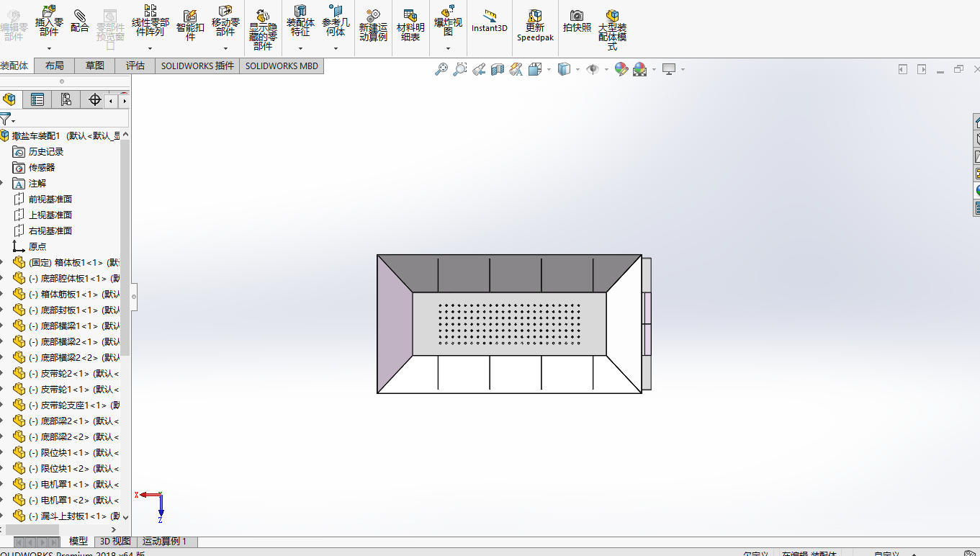Select 原点 in the tree
The width and height of the screenshot is (980, 556).
[x=37, y=246]
